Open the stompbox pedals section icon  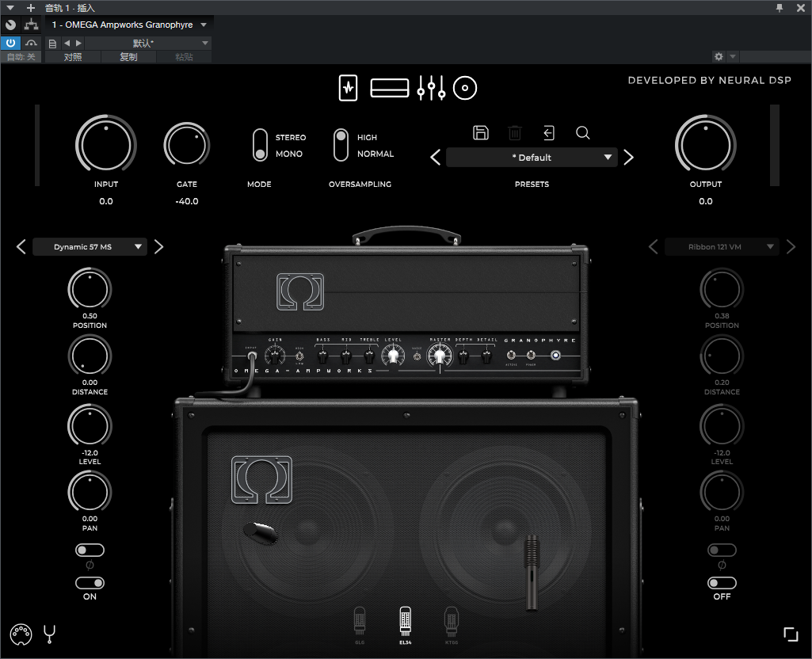[x=348, y=88]
